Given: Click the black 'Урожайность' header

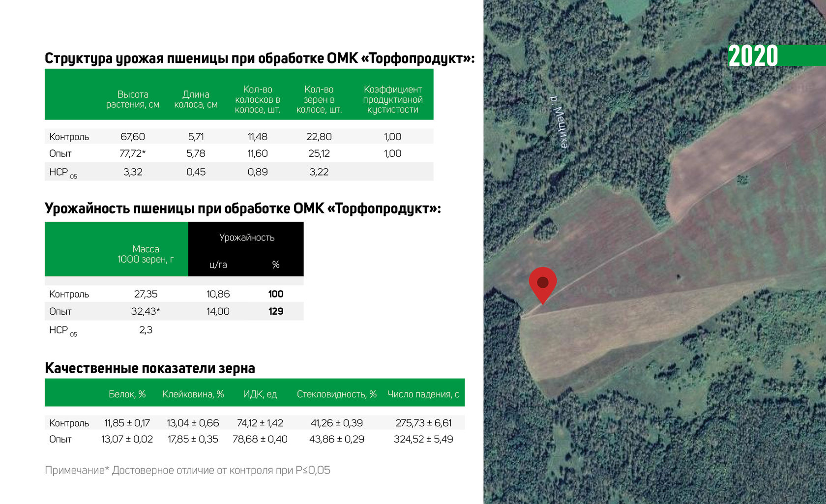Looking at the screenshot, I should coord(247,237).
